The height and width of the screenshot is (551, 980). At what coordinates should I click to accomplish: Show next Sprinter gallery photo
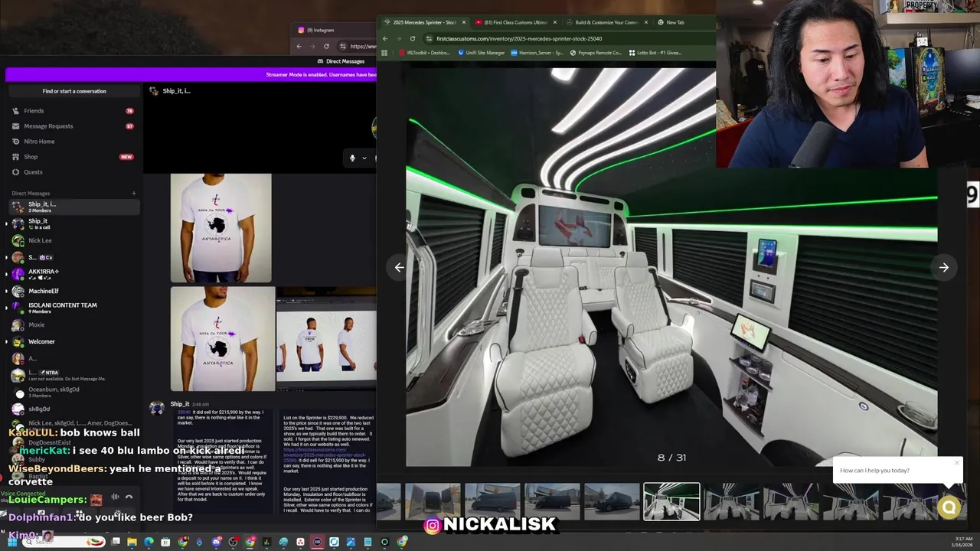[x=944, y=268]
